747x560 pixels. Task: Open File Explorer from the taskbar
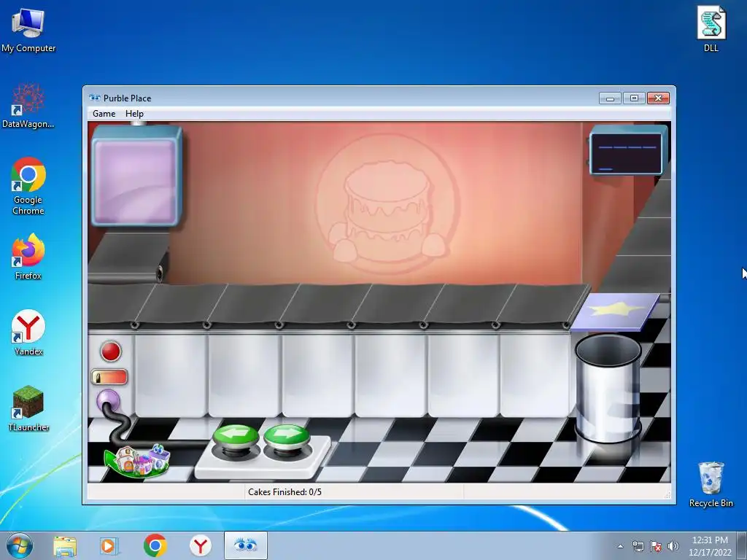(65, 545)
